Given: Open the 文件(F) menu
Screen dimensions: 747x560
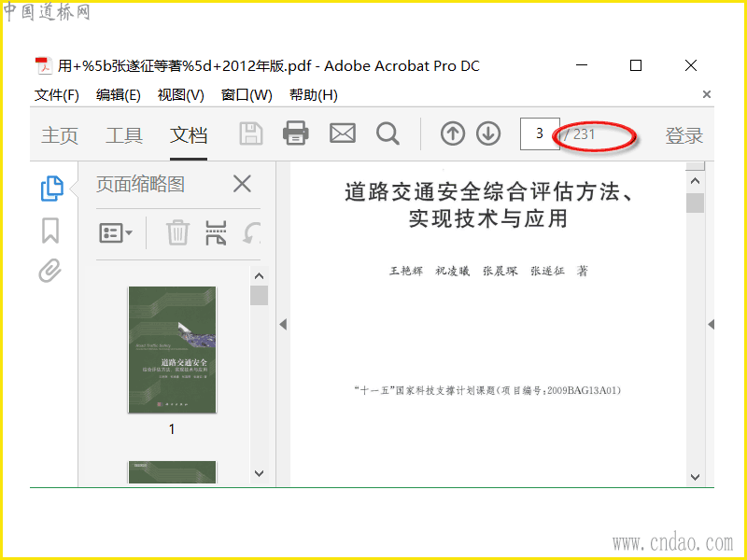Looking at the screenshot, I should (57, 95).
